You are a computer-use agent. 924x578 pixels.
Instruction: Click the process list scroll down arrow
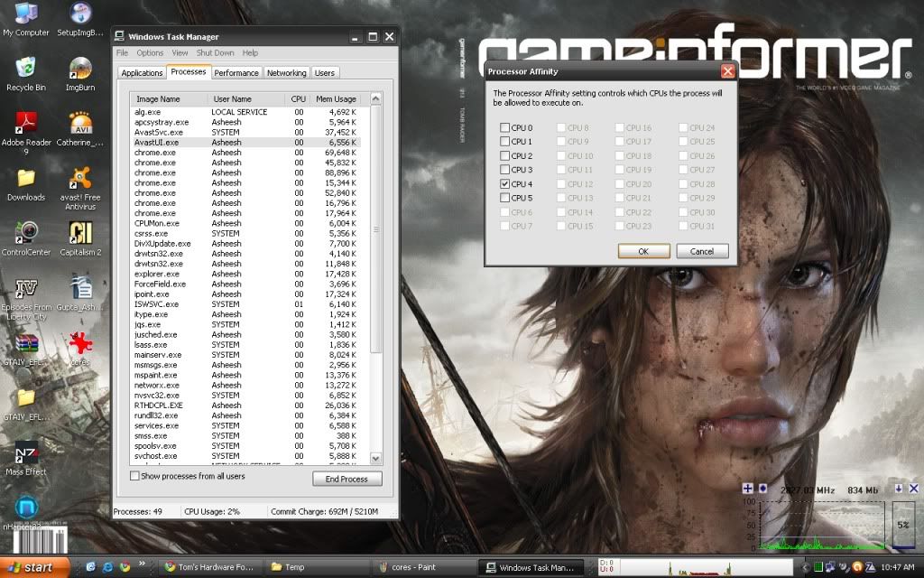click(375, 458)
